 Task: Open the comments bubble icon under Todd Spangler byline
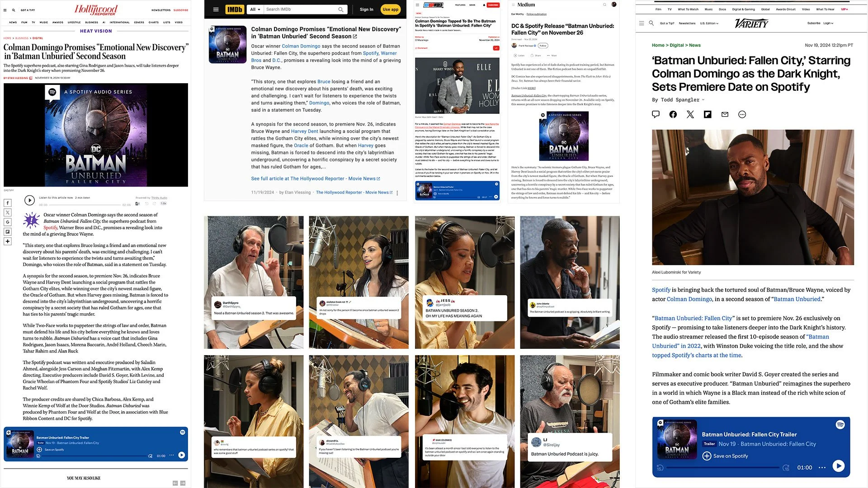point(656,114)
